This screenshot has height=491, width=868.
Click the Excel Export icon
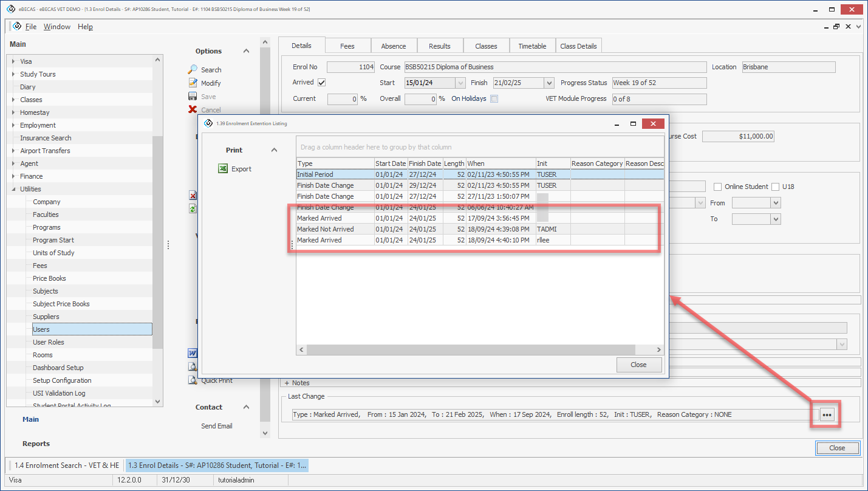(x=223, y=169)
